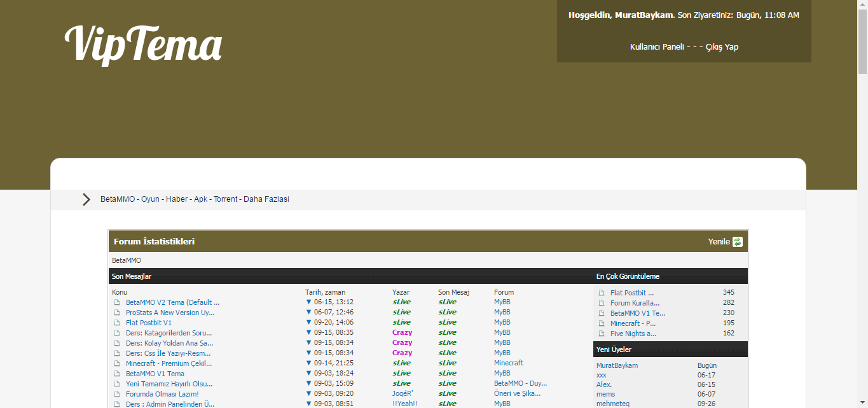Open Ders: Kolay Yoldan Ana Sa thread
The width and height of the screenshot is (868, 408).
pos(170,343)
